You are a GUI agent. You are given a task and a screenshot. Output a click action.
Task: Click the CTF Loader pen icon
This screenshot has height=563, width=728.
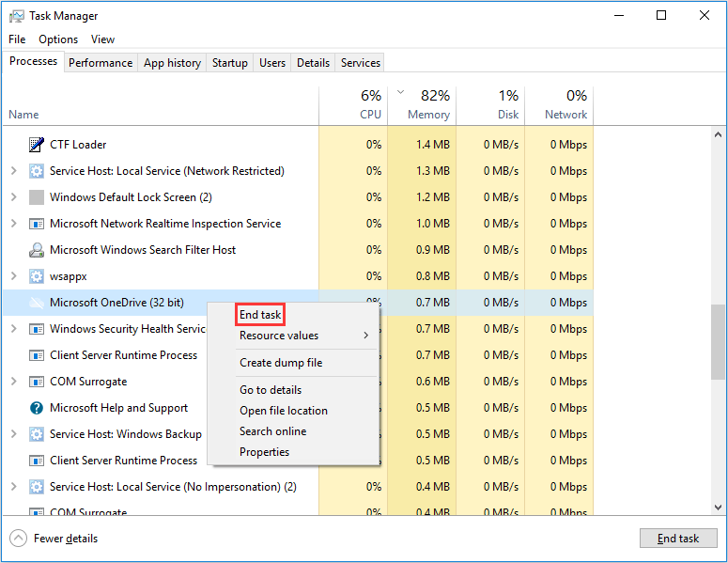37,145
